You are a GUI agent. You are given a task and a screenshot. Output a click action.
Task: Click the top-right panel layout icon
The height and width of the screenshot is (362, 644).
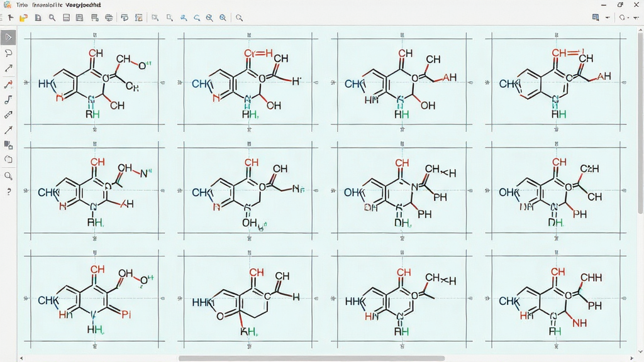pos(596,17)
